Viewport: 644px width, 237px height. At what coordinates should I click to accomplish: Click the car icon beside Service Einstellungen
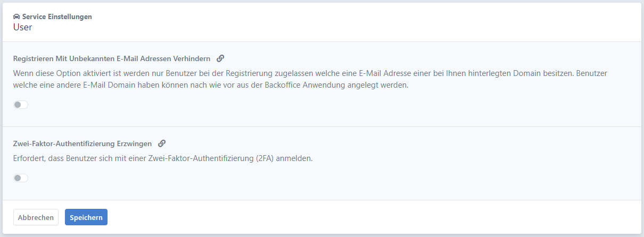[x=16, y=17]
